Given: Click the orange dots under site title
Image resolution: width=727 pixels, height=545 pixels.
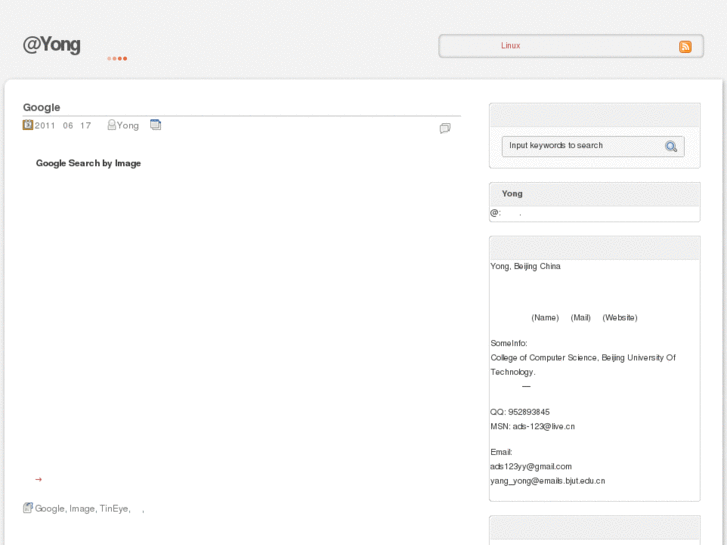Looking at the screenshot, I should tap(117, 58).
